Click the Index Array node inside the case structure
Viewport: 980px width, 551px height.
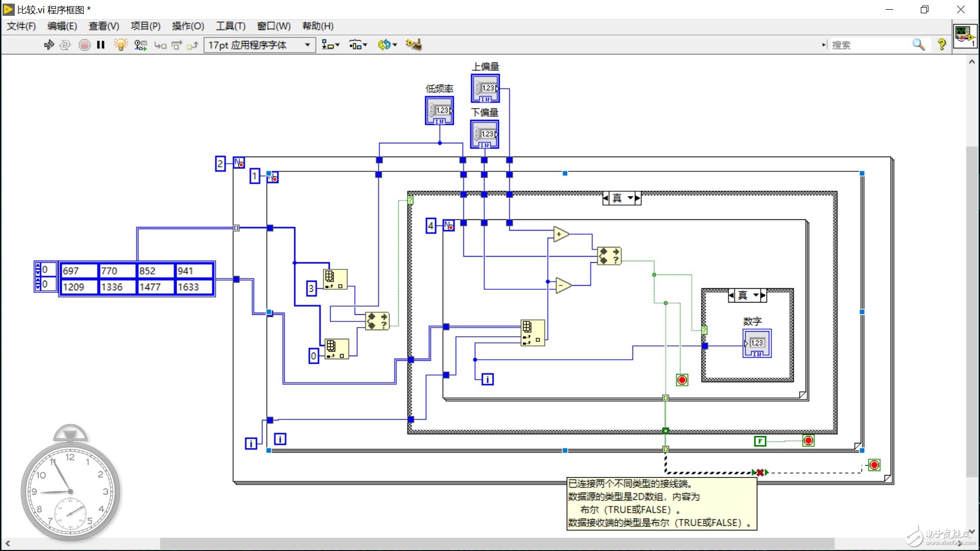[533, 333]
